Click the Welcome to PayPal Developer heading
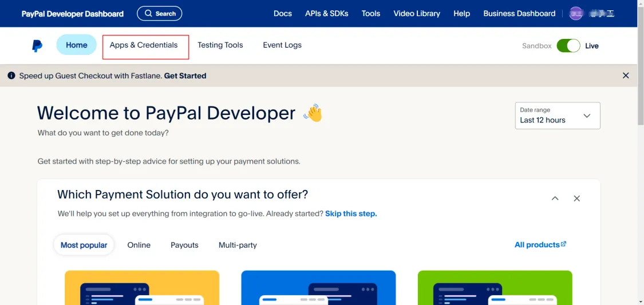This screenshot has width=644, height=305. (x=167, y=113)
